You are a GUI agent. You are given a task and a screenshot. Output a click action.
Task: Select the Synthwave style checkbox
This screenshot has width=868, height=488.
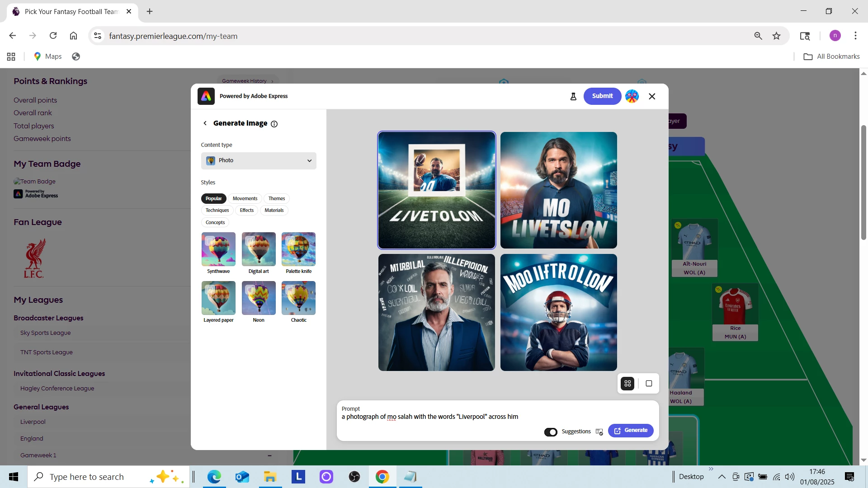(210, 241)
